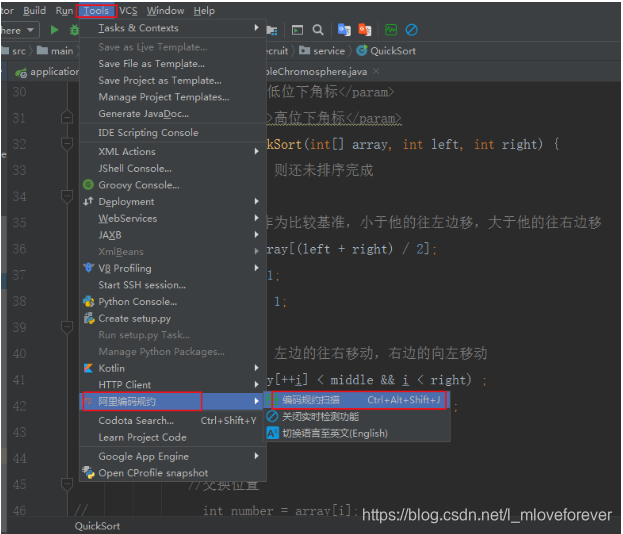Click the green Debug bug icon
Image resolution: width=623 pixels, height=534 pixels.
(x=74, y=30)
